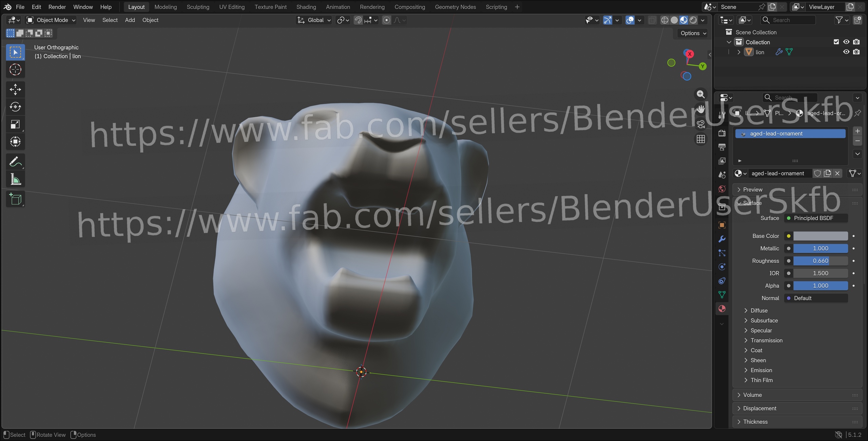
Task: Add a new material slot plus button
Action: (x=857, y=131)
